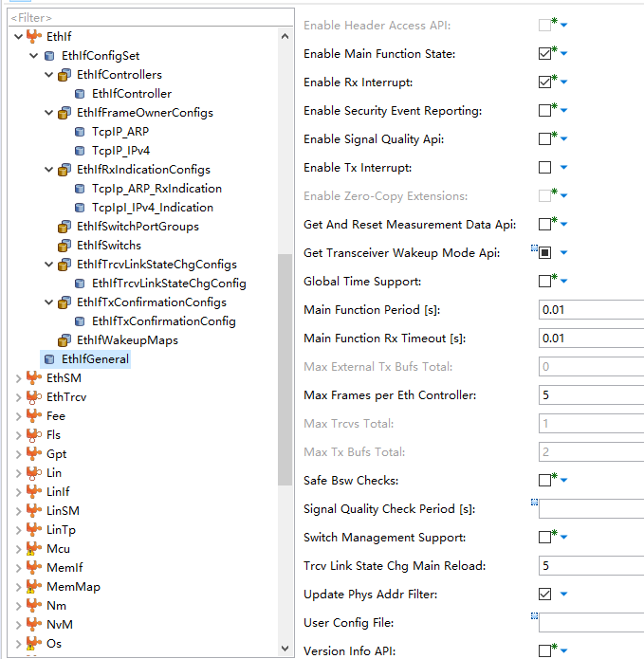
Task: Check Enable Signal Quality Api
Action: pyautogui.click(x=544, y=139)
